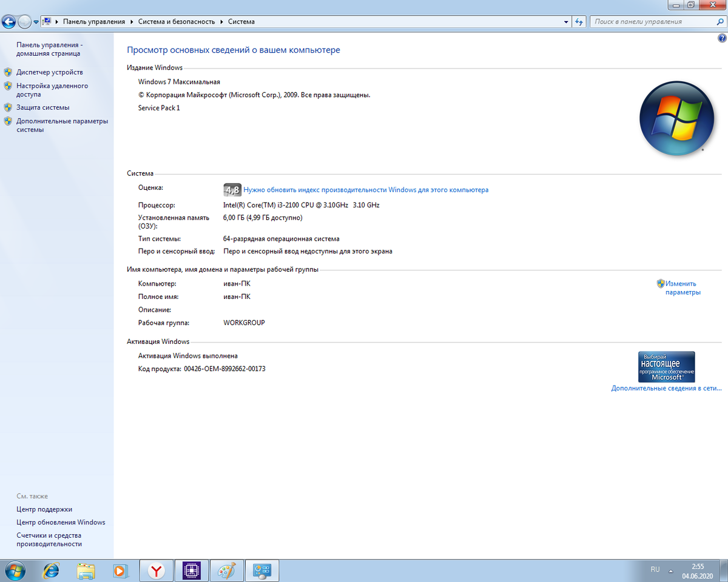Screen dimensions: 728x582
Task: Click Изменить параметры link
Action: [682, 288]
